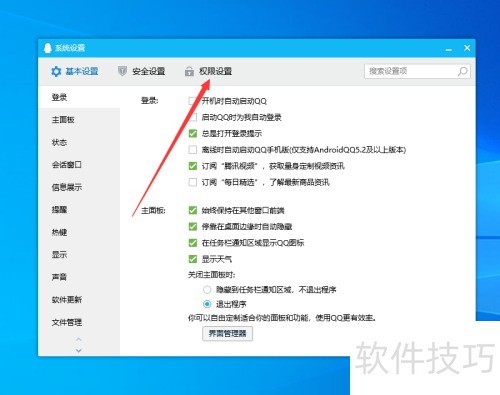The height and width of the screenshot is (395, 500).
Task: Select 登录 in the sidebar
Action: pos(79,97)
